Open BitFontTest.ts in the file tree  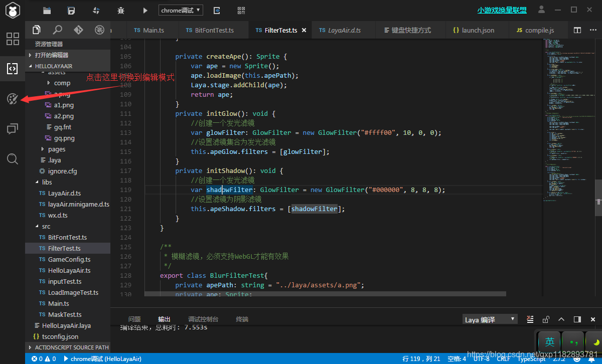67,237
